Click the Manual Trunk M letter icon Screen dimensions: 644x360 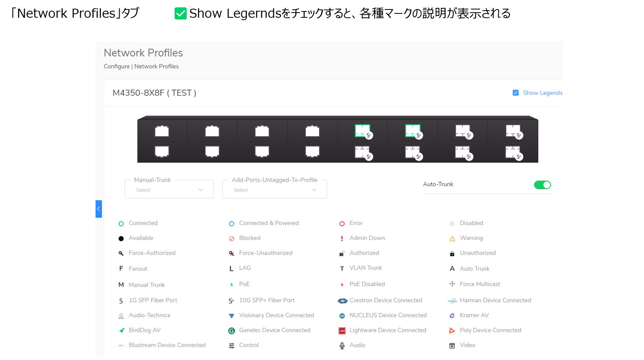121,285
